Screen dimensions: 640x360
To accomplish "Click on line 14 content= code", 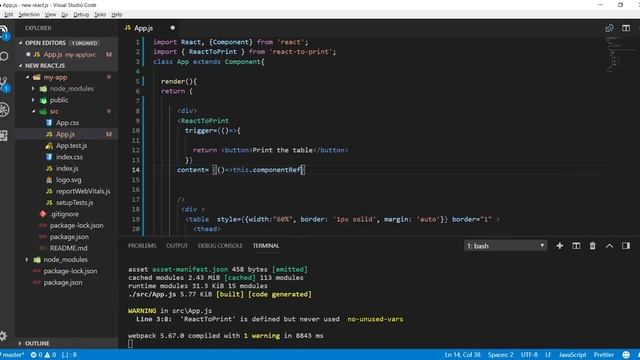I will 241,170.
